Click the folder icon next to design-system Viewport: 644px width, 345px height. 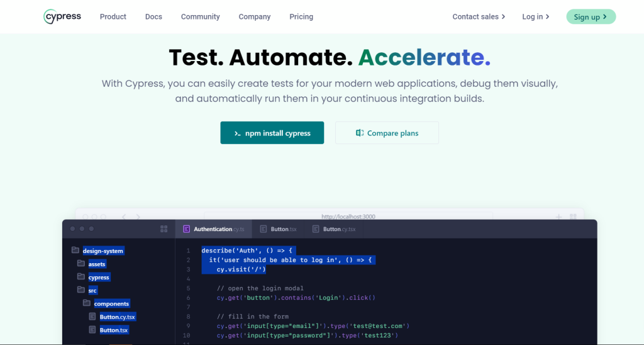(x=75, y=250)
